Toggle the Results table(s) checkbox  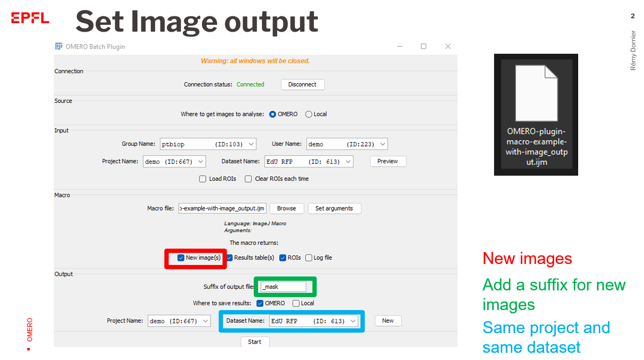pos(230,258)
